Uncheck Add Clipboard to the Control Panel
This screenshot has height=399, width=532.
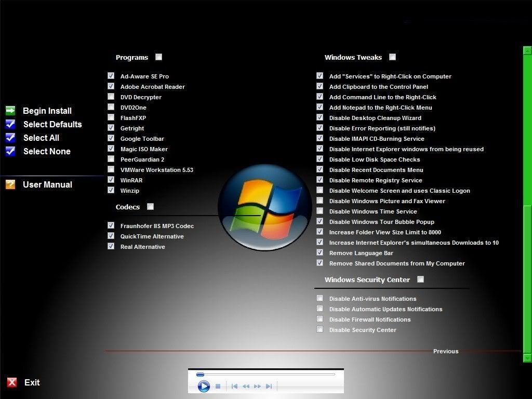320,86
